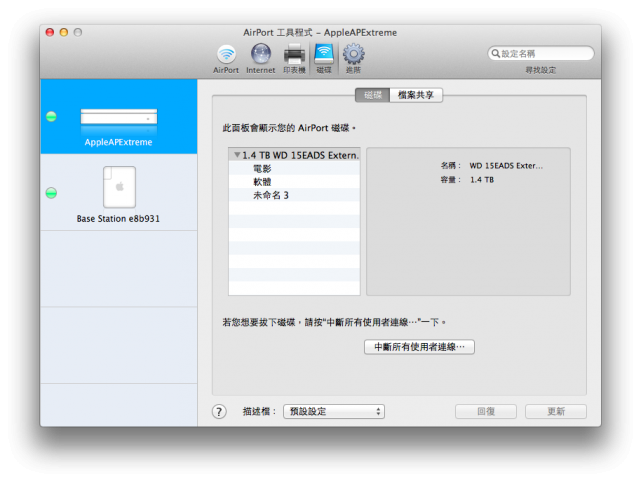Open the Internet toolbar pane

pos(260,59)
